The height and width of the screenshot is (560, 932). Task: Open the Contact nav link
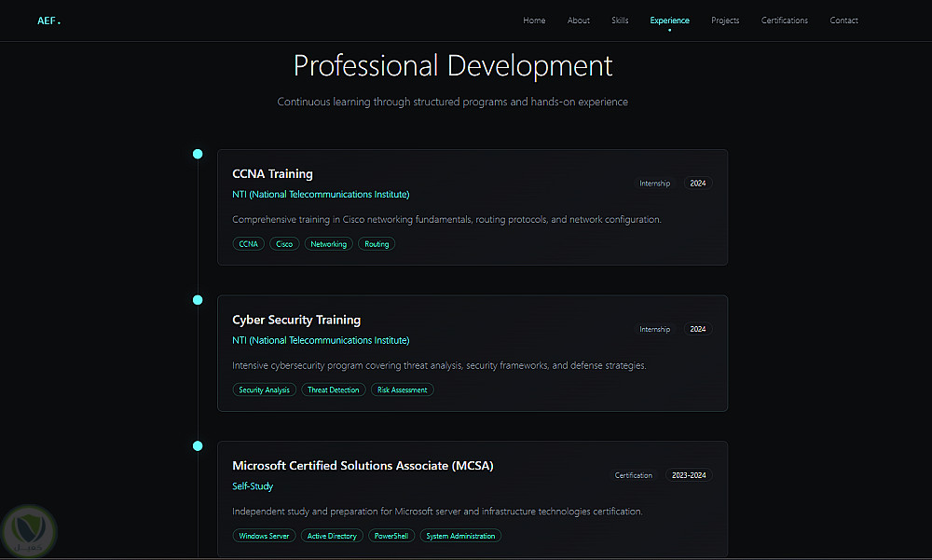[843, 20]
